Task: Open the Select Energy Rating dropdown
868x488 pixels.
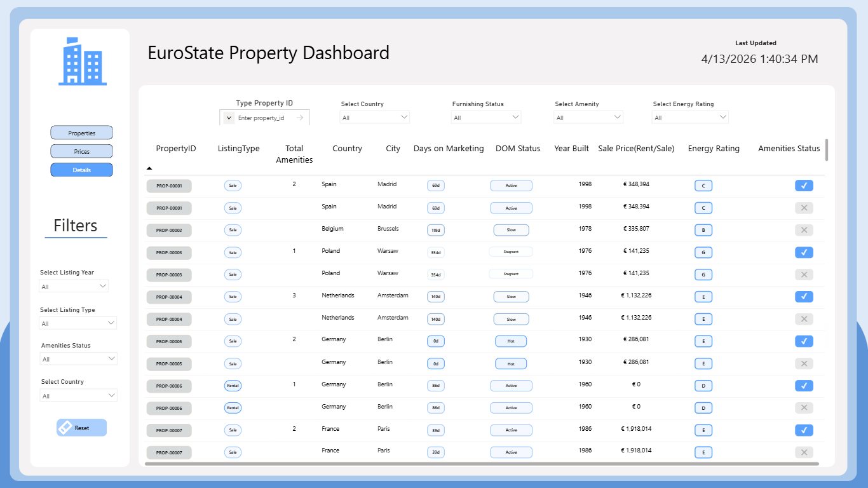Action: click(x=690, y=118)
